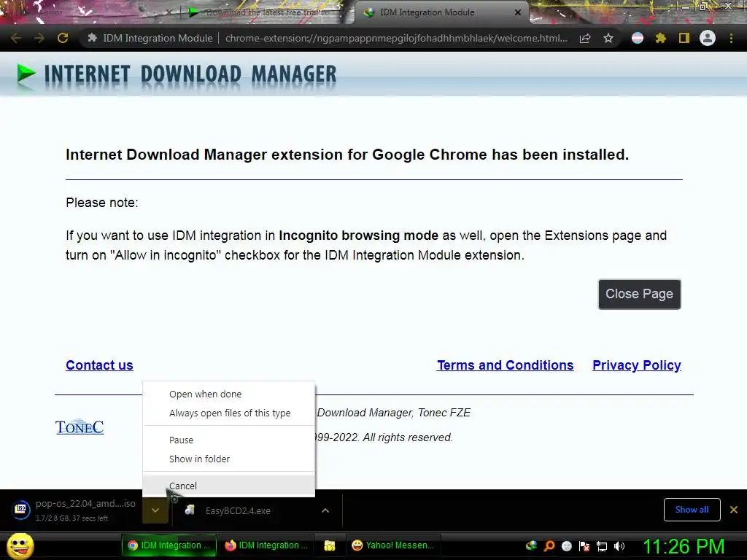The width and height of the screenshot is (747, 560).
Task: Click the network computer tray icon
Action: (x=602, y=546)
